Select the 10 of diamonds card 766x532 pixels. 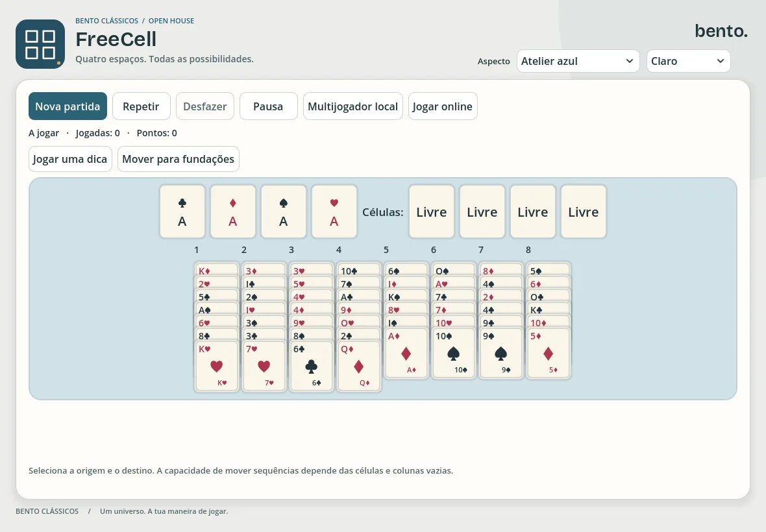(549, 322)
